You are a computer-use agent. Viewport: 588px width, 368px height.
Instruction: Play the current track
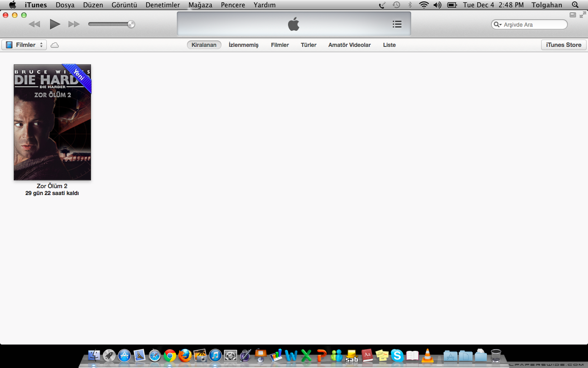pyautogui.click(x=55, y=24)
